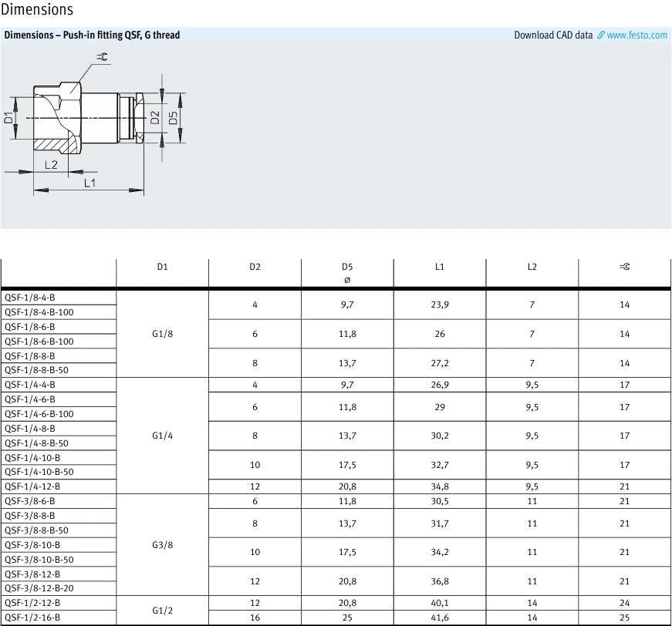Click L1 value 27,2
This screenshot has height=626, width=672.
tap(440, 363)
